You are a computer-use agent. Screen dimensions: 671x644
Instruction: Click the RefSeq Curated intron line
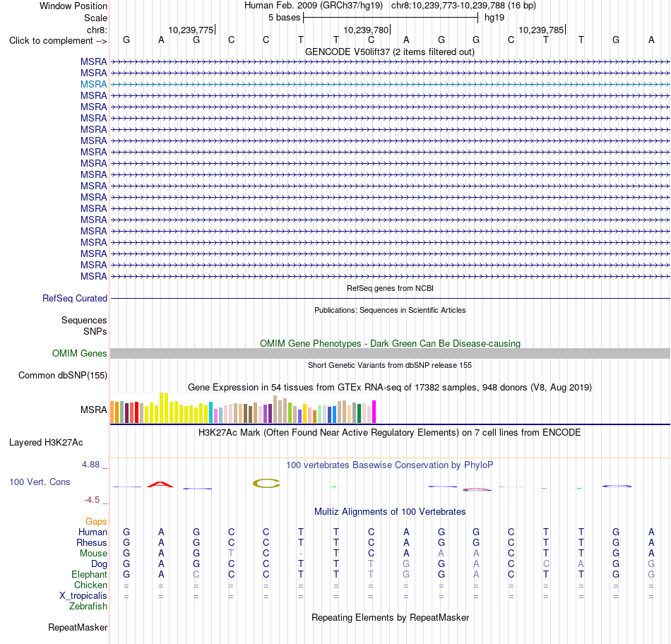[x=390, y=298]
